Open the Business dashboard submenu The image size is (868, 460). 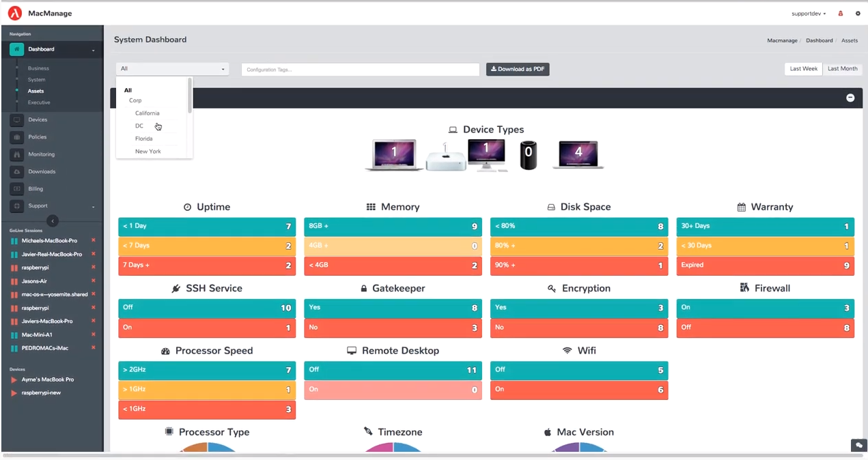pos(38,68)
